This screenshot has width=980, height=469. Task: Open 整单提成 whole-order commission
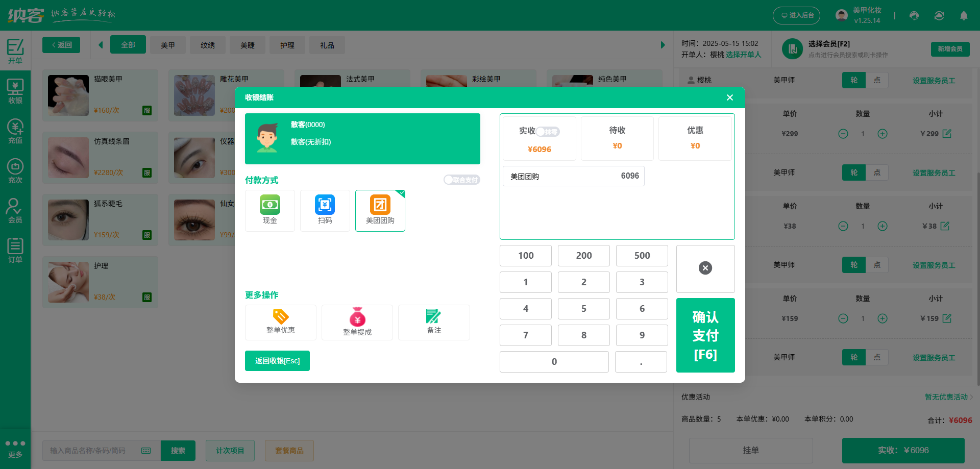(x=357, y=322)
